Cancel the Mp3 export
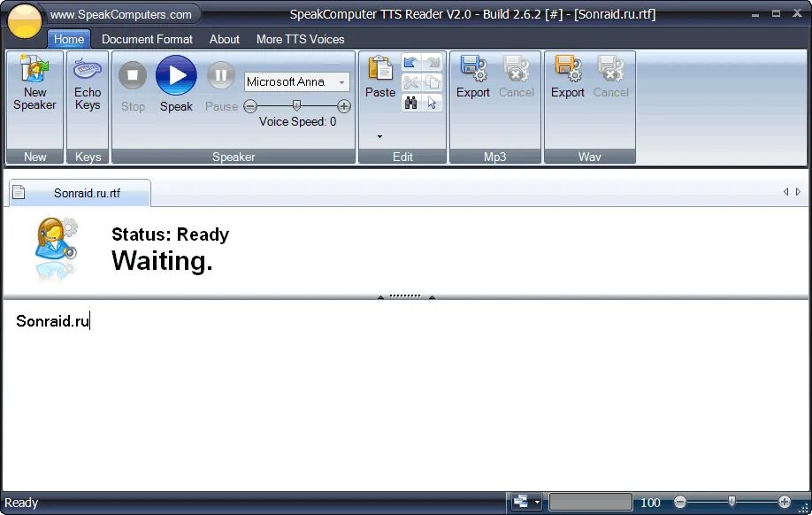 coord(517,77)
